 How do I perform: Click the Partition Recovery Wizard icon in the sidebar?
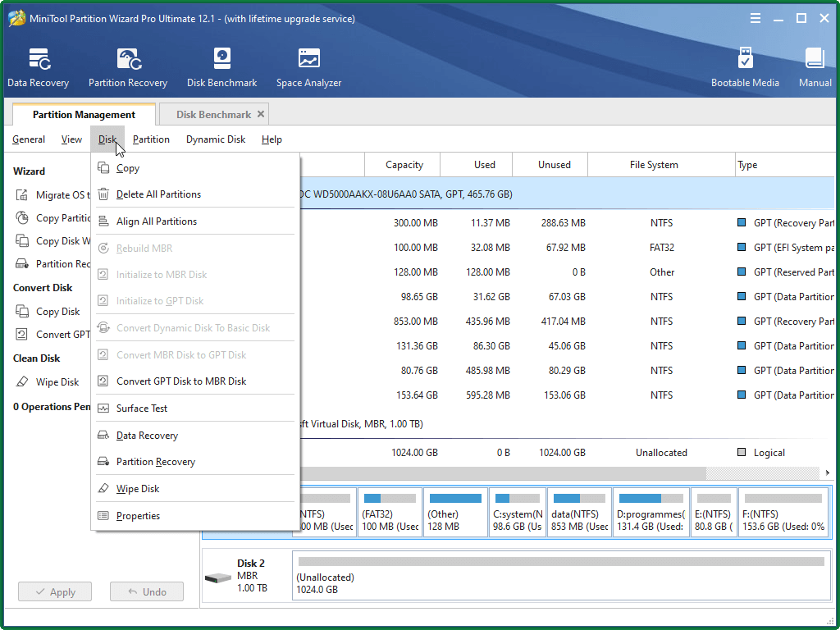click(x=22, y=263)
